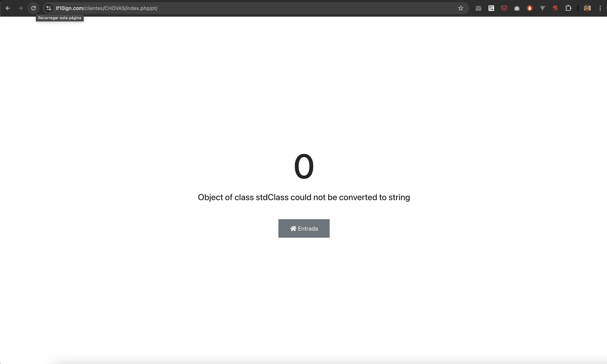This screenshot has width=607, height=364.
Task: Open the QR code generator extension
Action: pos(491,8)
